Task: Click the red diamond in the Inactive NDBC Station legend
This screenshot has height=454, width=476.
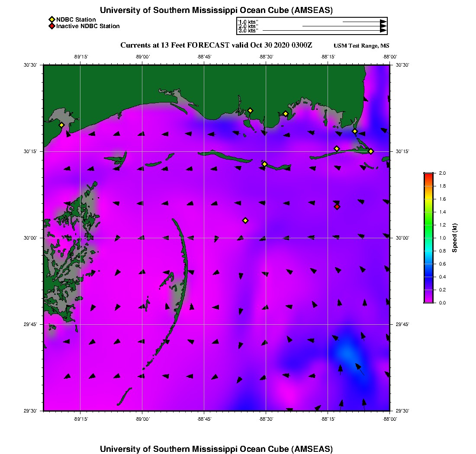Action: (x=52, y=26)
